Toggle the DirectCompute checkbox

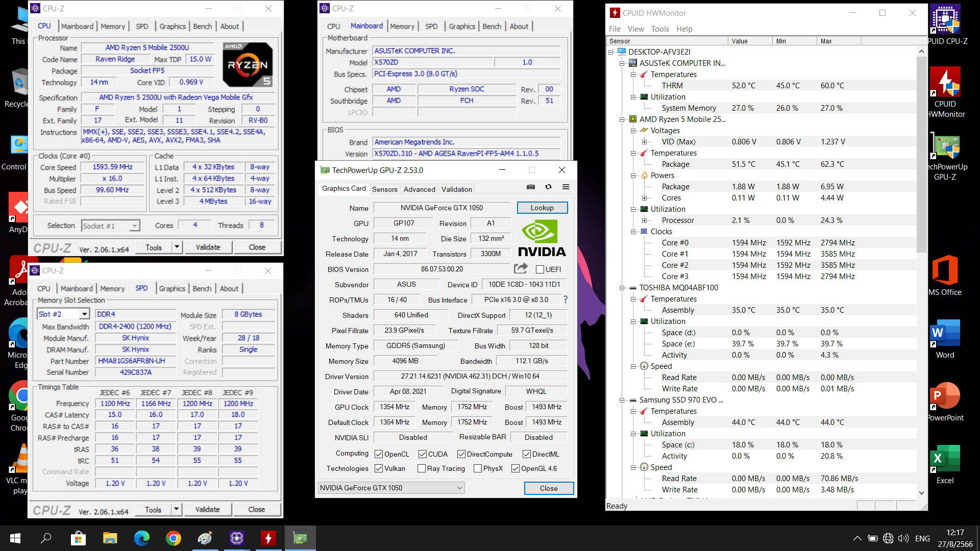tap(461, 454)
